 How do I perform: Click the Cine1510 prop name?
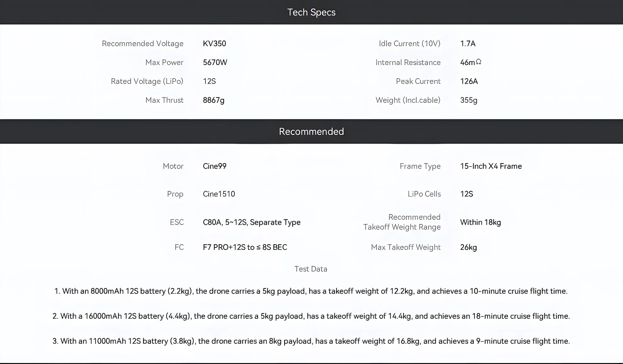point(219,194)
